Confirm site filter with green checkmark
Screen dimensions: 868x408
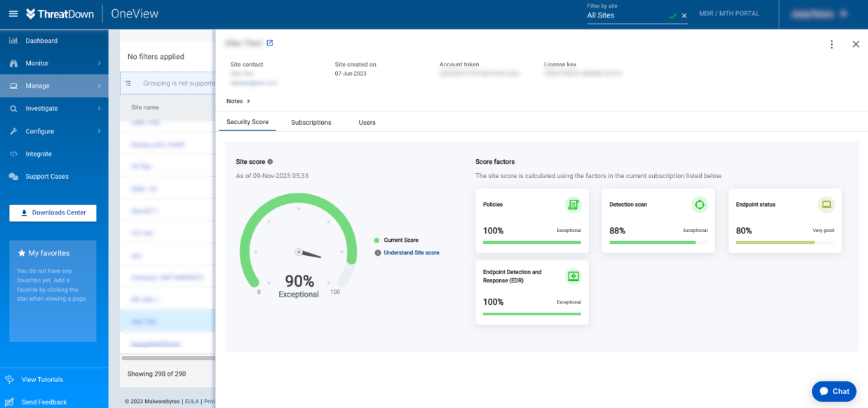673,15
